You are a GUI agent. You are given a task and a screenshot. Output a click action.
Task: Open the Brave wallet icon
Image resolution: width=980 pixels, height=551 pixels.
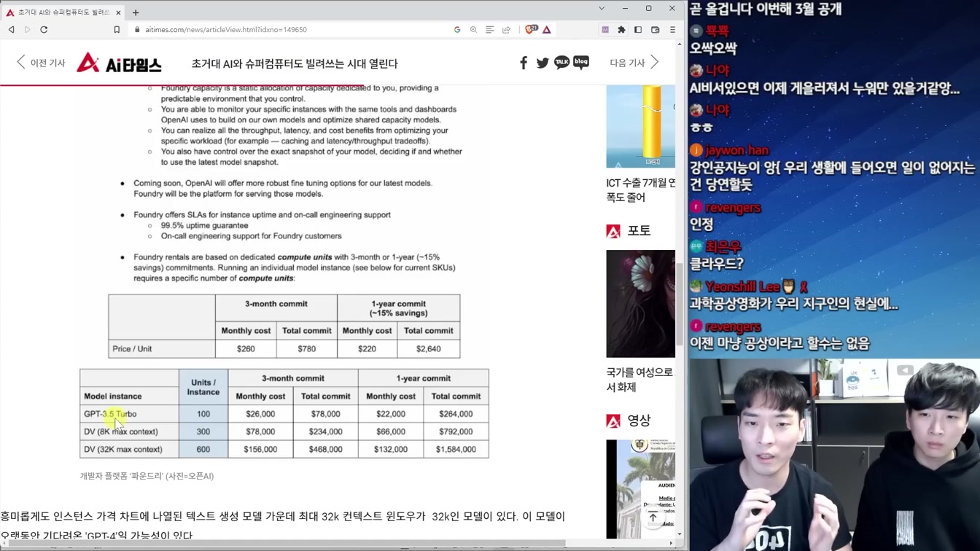(655, 30)
